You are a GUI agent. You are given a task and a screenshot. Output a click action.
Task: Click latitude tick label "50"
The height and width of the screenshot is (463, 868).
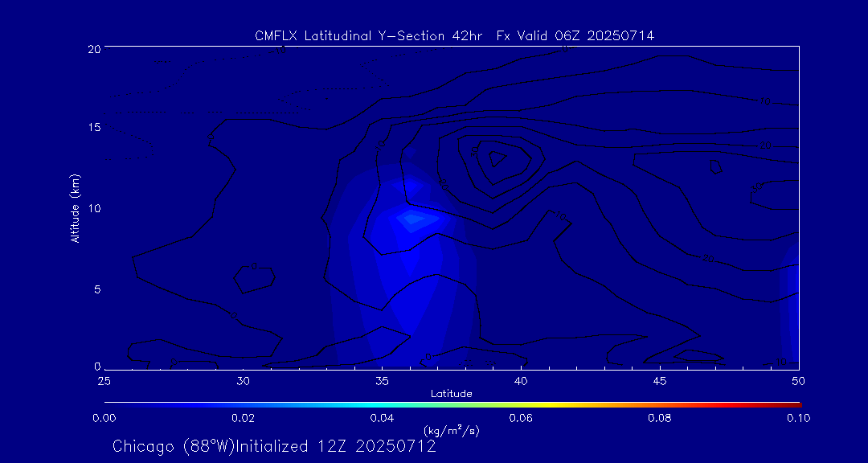coord(799,382)
